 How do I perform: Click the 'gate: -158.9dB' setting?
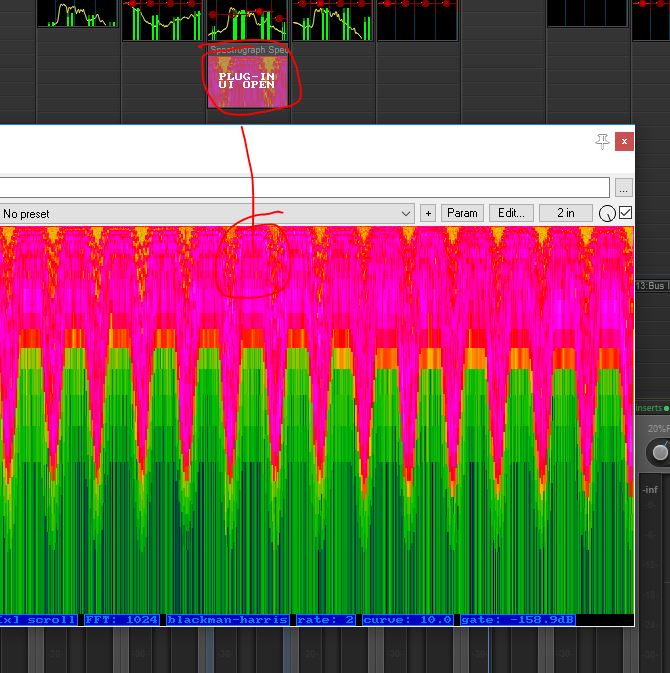coord(518,620)
